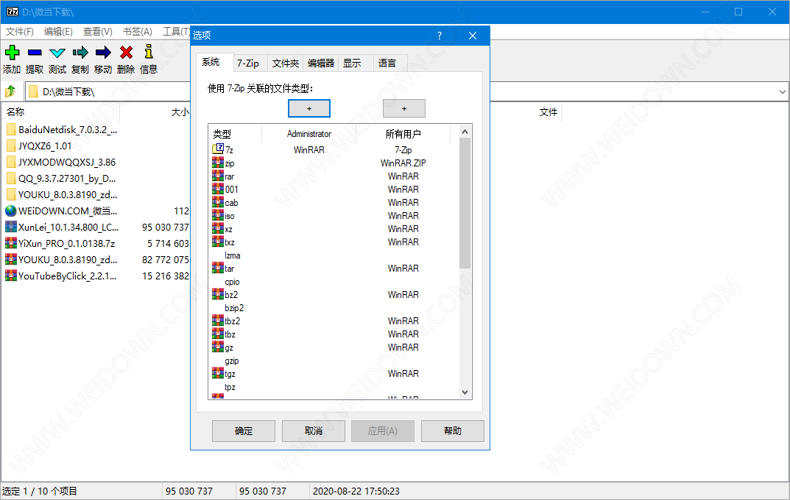Click the tar file type icon
The image size is (790, 500).
218,268
